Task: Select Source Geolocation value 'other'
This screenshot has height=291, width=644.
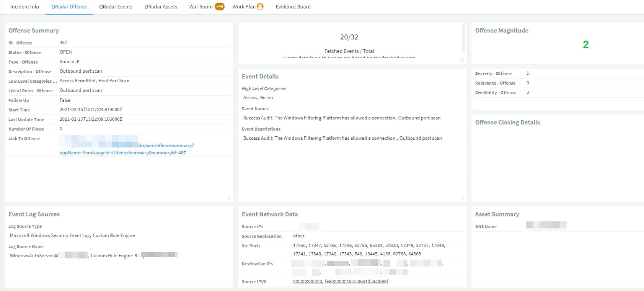Action: [299, 236]
